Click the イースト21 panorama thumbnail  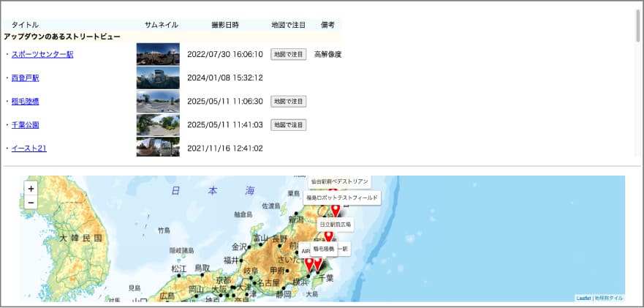(x=158, y=148)
